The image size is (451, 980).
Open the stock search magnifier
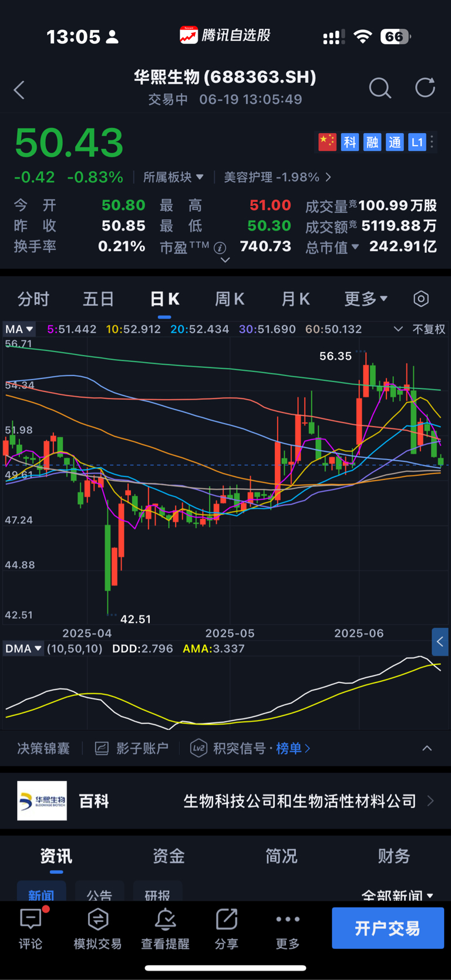[380, 88]
